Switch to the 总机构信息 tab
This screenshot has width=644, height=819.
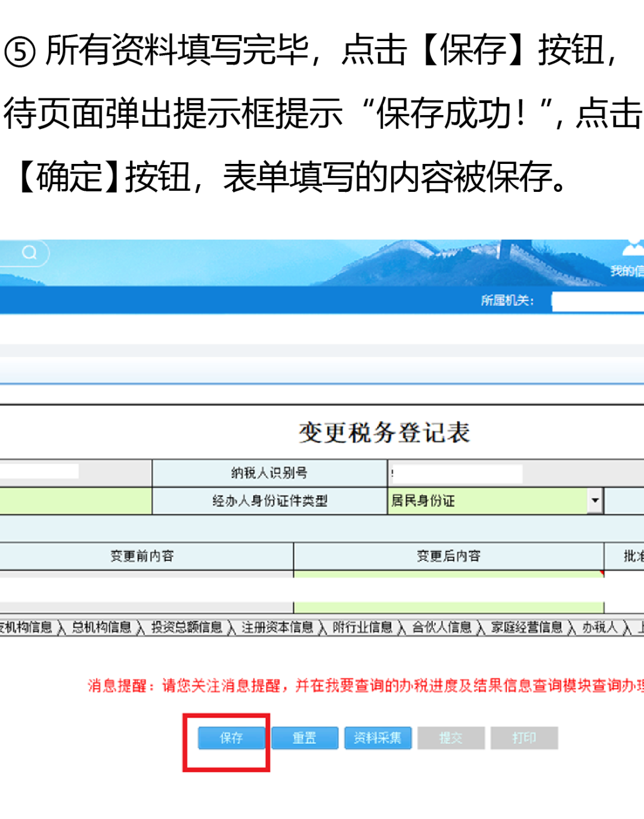(x=101, y=627)
